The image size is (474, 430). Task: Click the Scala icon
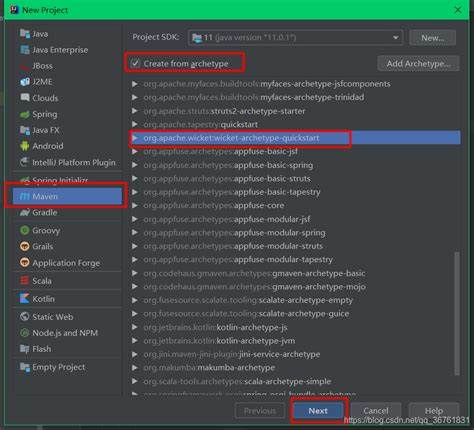tap(25, 280)
